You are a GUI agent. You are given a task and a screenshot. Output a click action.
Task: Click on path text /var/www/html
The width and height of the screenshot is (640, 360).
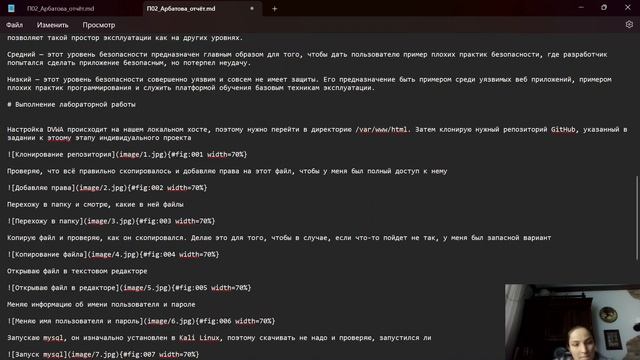click(x=381, y=129)
